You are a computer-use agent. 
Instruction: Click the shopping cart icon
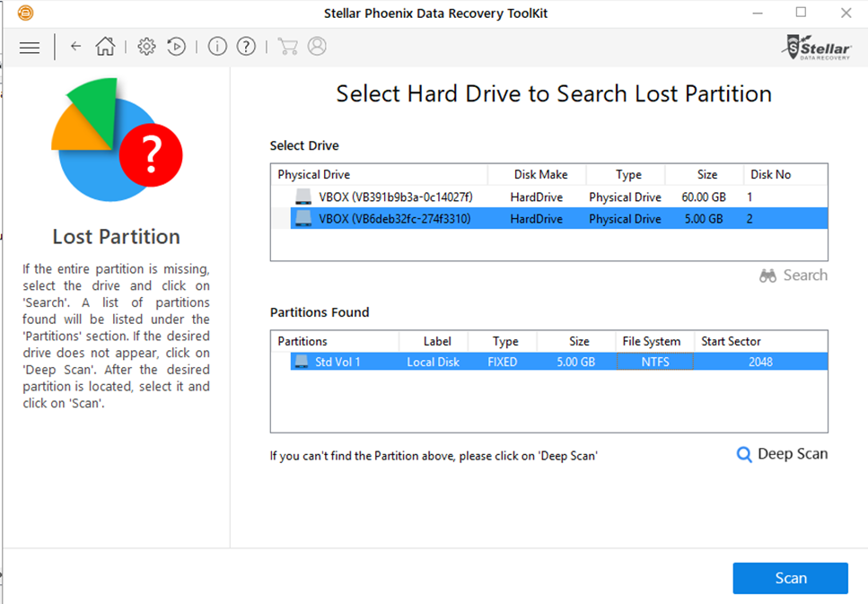tap(287, 47)
